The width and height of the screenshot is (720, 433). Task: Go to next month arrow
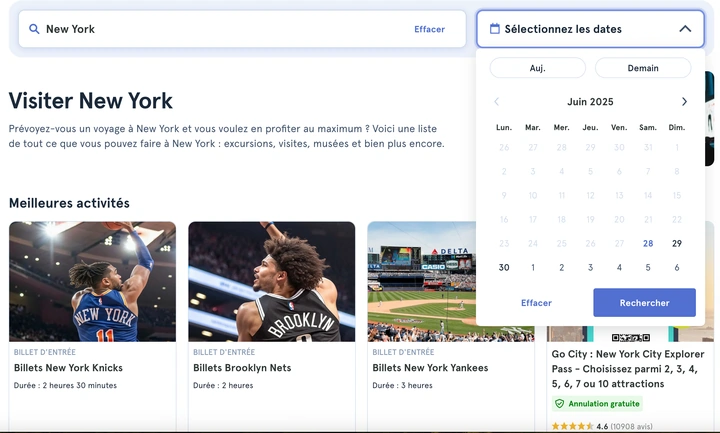[684, 102]
